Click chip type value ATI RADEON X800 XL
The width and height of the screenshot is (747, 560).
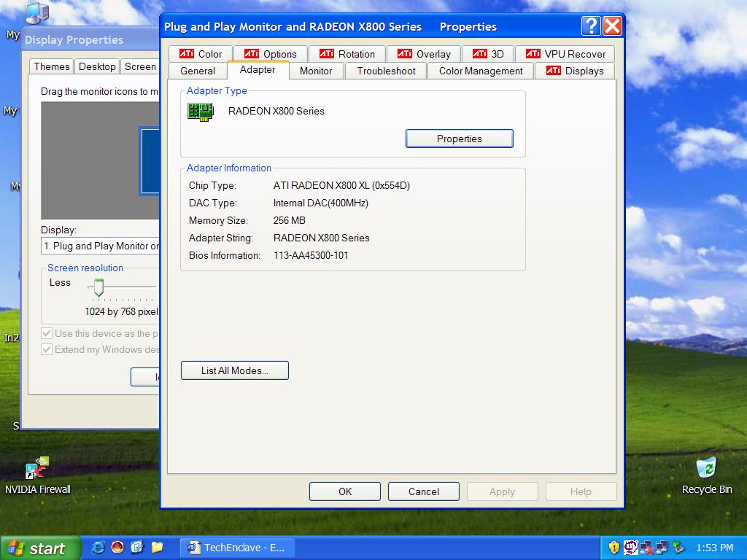tap(341, 186)
